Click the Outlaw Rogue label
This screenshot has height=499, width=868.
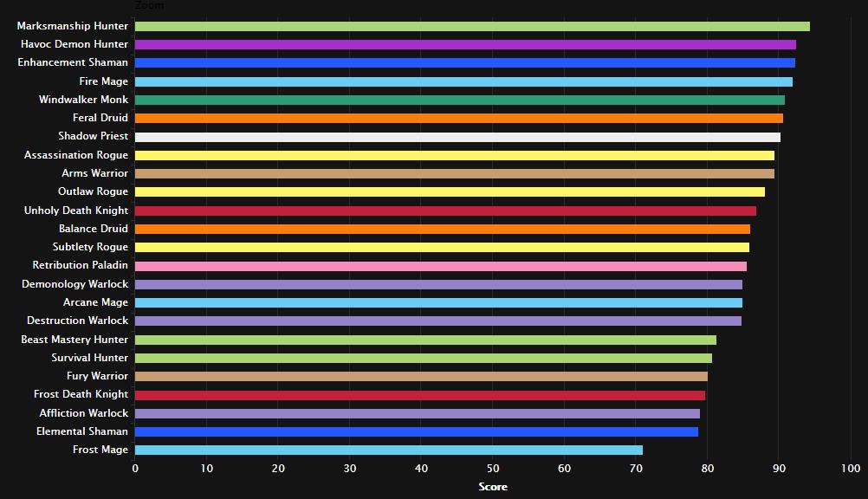(93, 191)
